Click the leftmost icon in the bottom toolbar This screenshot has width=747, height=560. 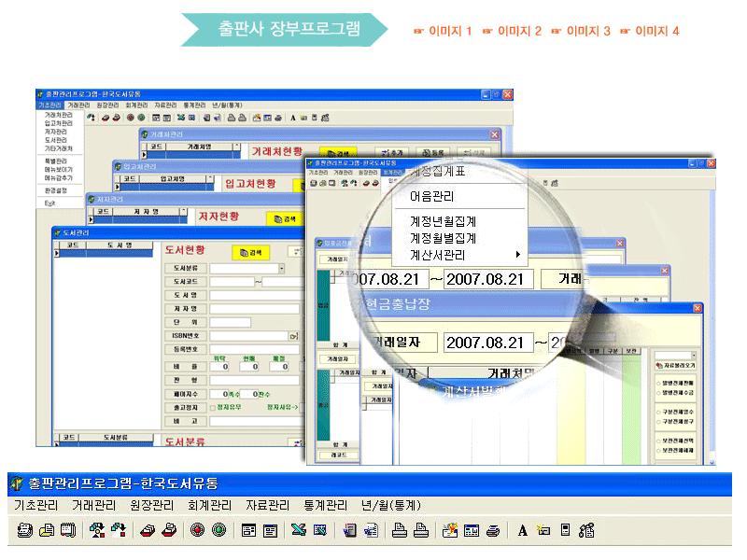[x=25, y=531]
